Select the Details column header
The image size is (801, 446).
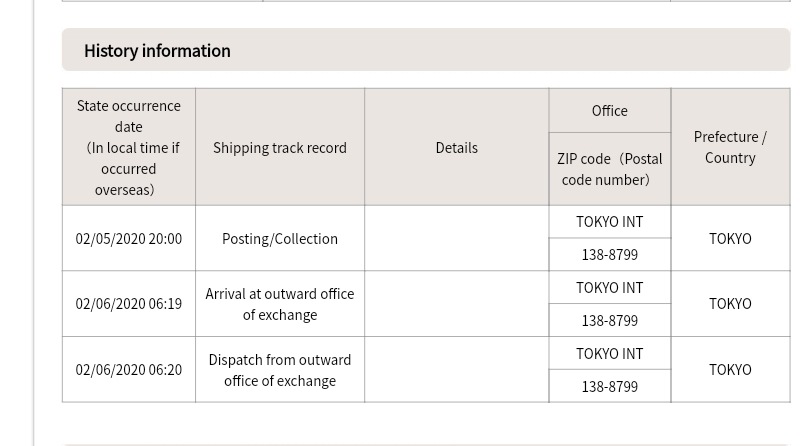point(457,147)
